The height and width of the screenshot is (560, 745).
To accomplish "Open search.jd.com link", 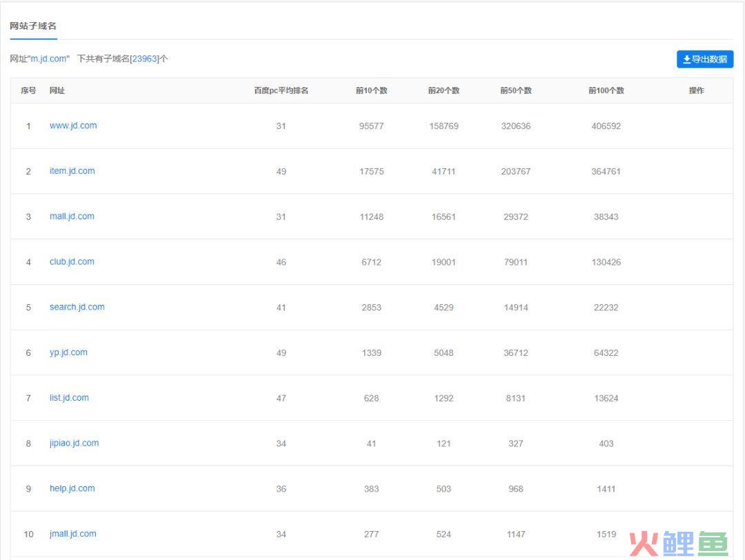I will click(77, 308).
